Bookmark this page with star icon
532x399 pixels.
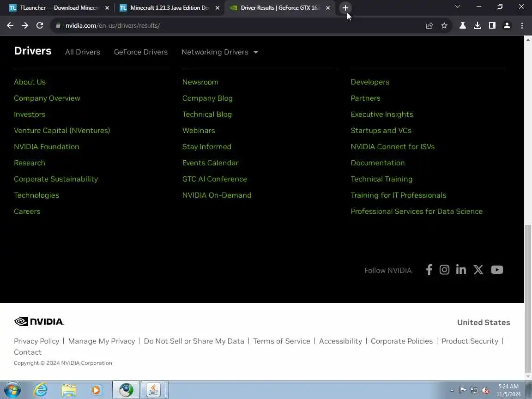444,25
